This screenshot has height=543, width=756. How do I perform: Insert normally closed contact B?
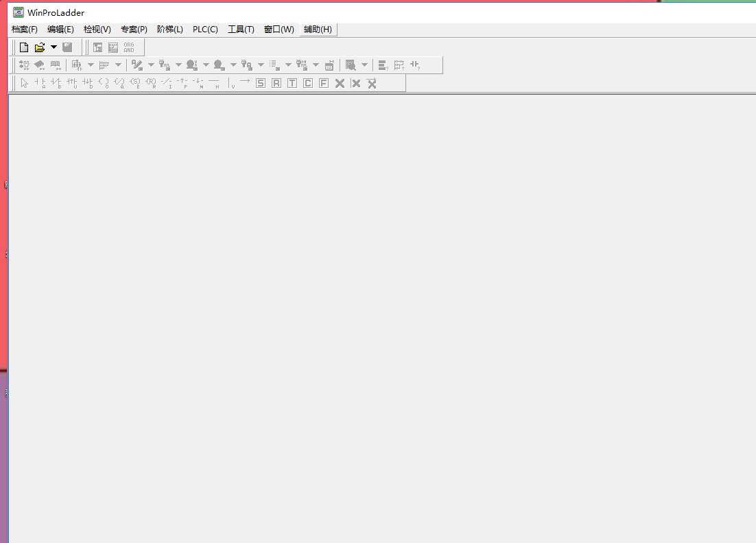(56, 83)
